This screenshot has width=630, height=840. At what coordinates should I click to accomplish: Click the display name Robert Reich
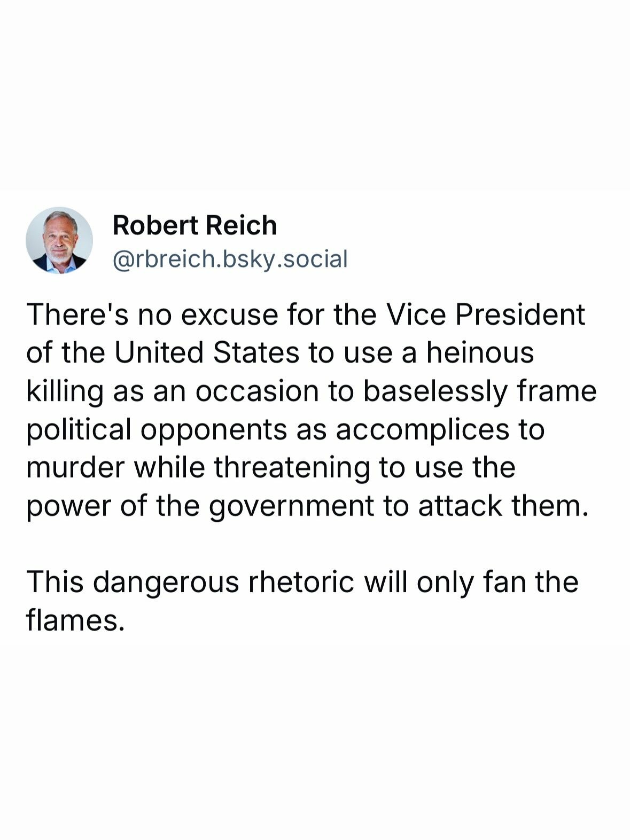pyautogui.click(x=195, y=225)
